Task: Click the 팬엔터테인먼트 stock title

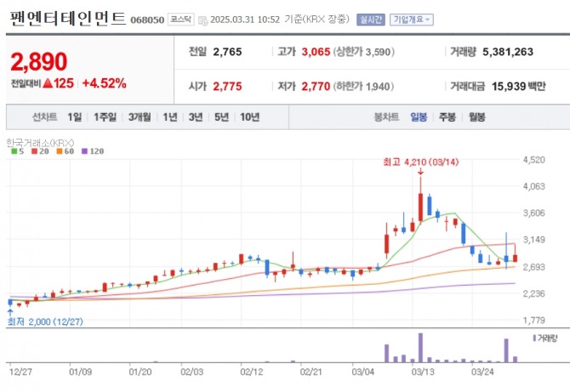Action: (x=67, y=19)
